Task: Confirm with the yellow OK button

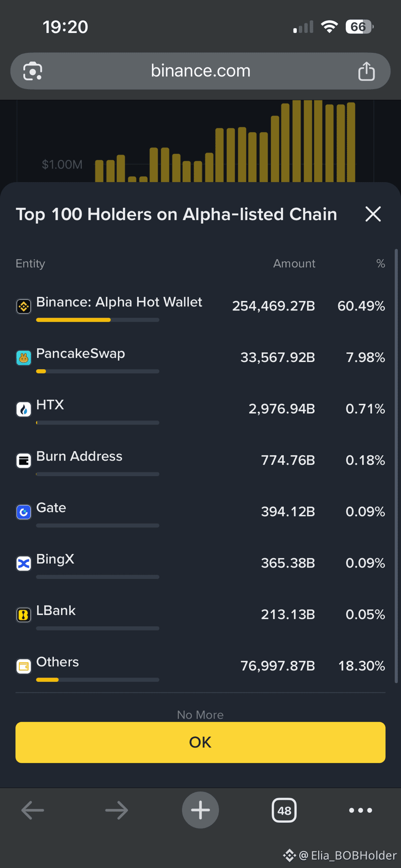Action: [x=200, y=742]
